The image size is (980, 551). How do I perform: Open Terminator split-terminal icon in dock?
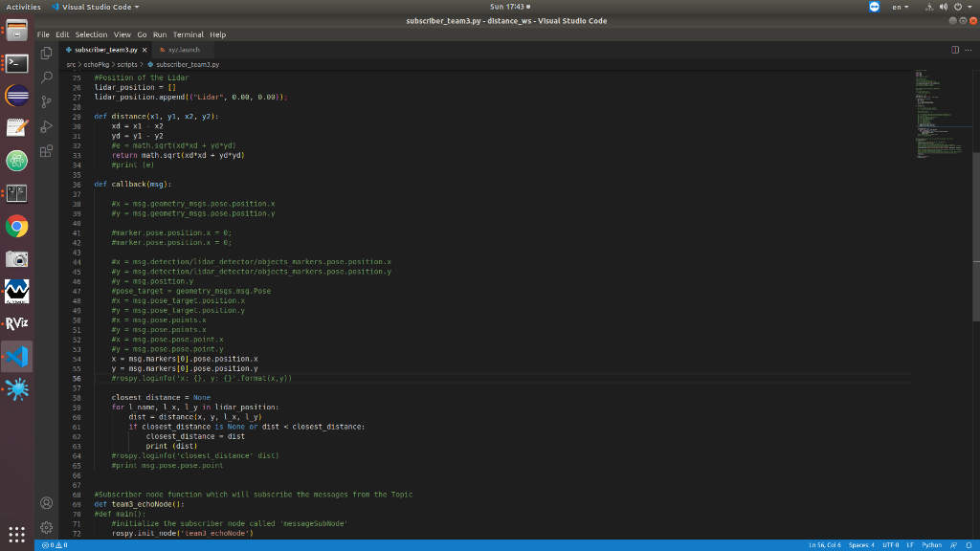click(17, 193)
